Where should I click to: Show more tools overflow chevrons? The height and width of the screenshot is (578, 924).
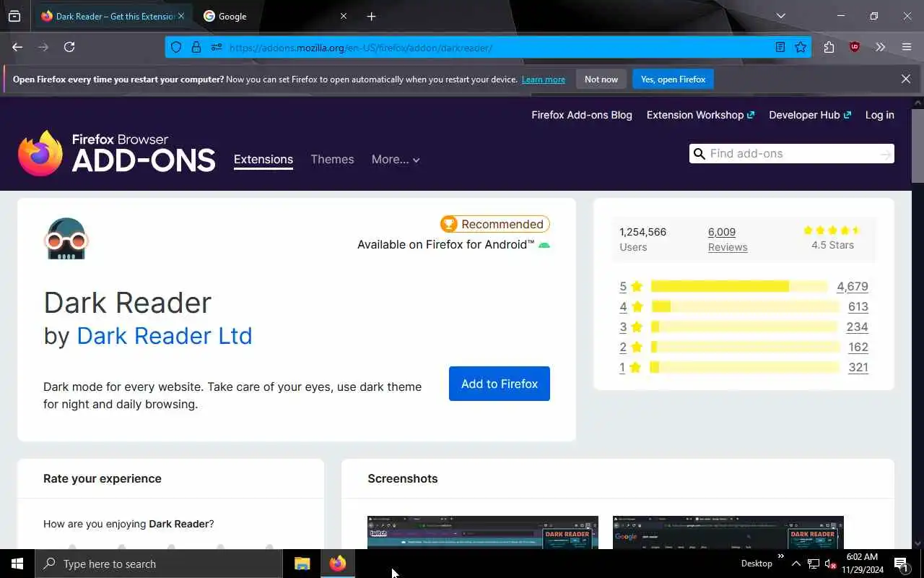click(x=880, y=47)
